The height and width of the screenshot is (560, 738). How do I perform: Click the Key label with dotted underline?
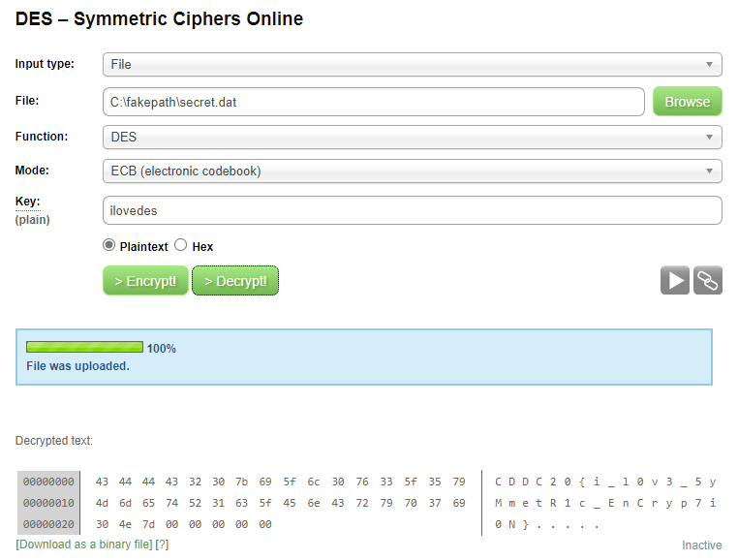tap(27, 202)
